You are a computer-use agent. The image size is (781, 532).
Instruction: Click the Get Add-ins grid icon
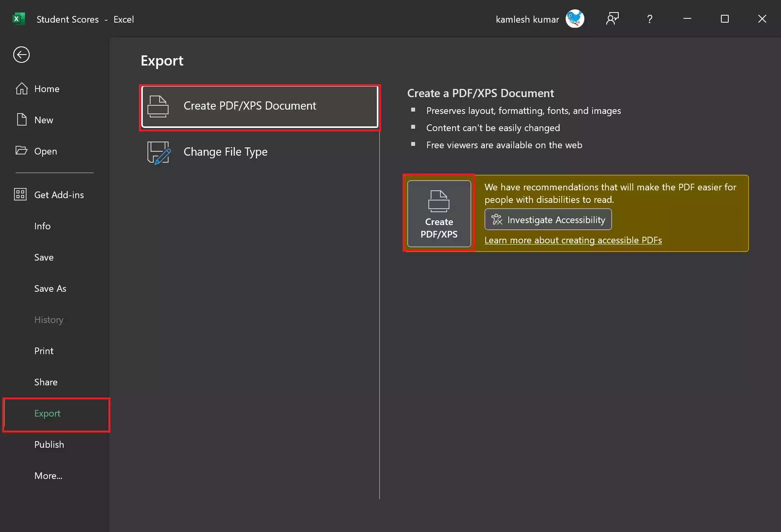click(x=20, y=194)
